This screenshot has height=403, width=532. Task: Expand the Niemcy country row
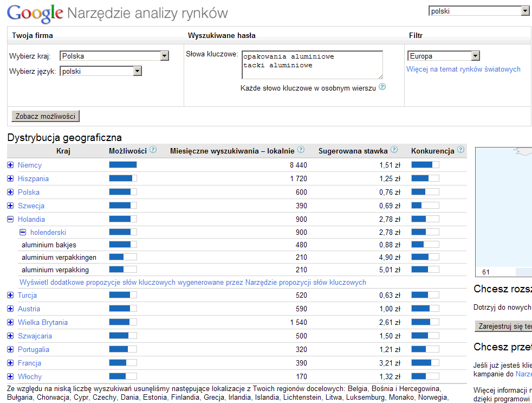pos(10,165)
